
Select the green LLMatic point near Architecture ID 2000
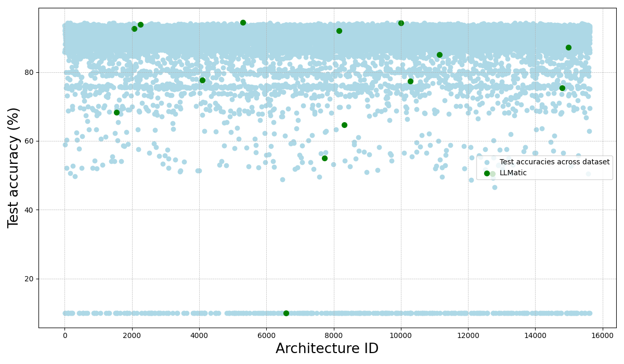click(134, 29)
